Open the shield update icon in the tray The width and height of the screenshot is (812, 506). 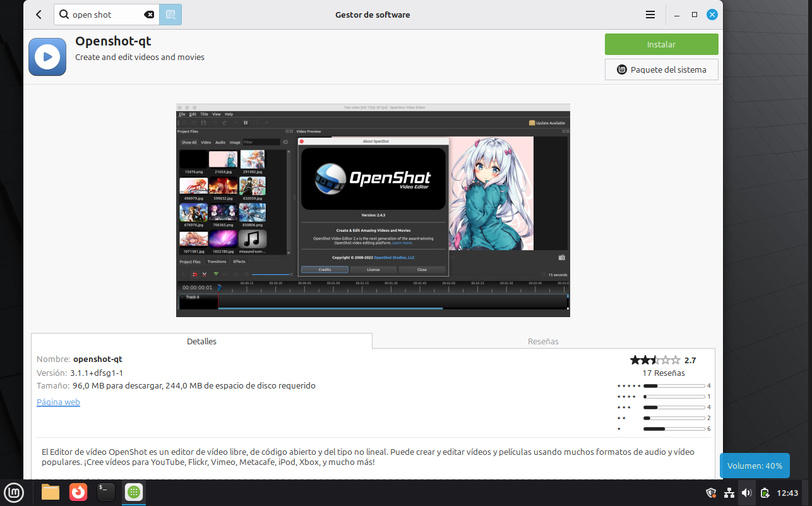[x=711, y=493]
